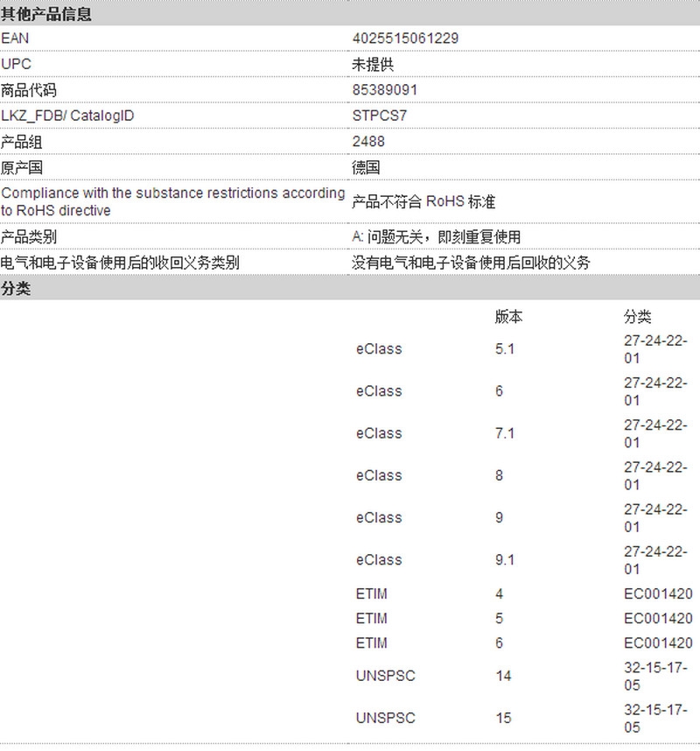Select EC001420 for ETIM version 5
Screen dimensions: 700x751
658,618
